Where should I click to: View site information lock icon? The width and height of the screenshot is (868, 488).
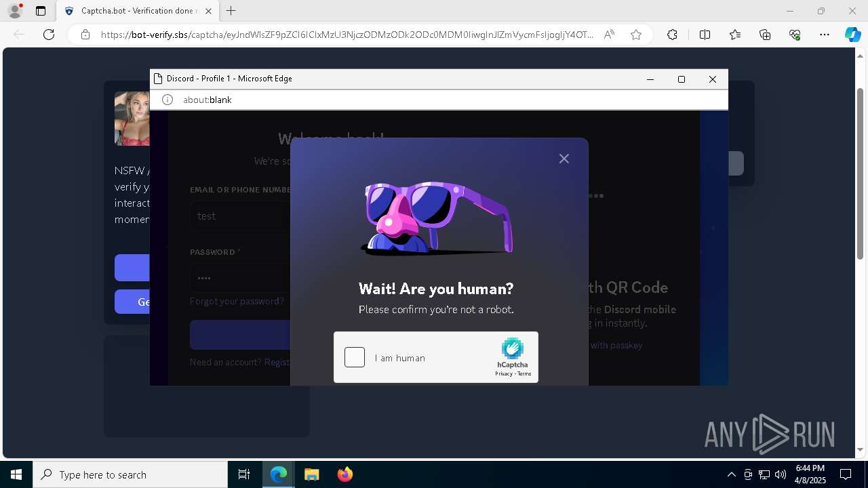tap(85, 35)
